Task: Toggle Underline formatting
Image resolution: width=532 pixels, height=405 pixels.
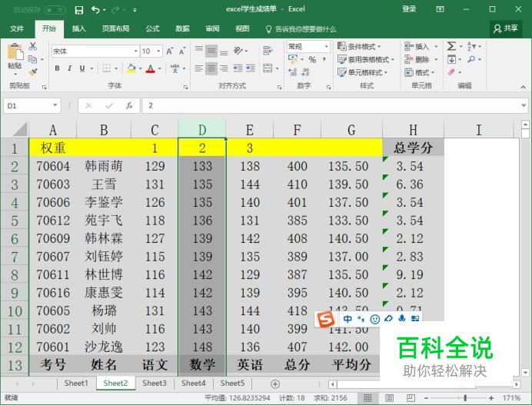Action: coord(82,68)
